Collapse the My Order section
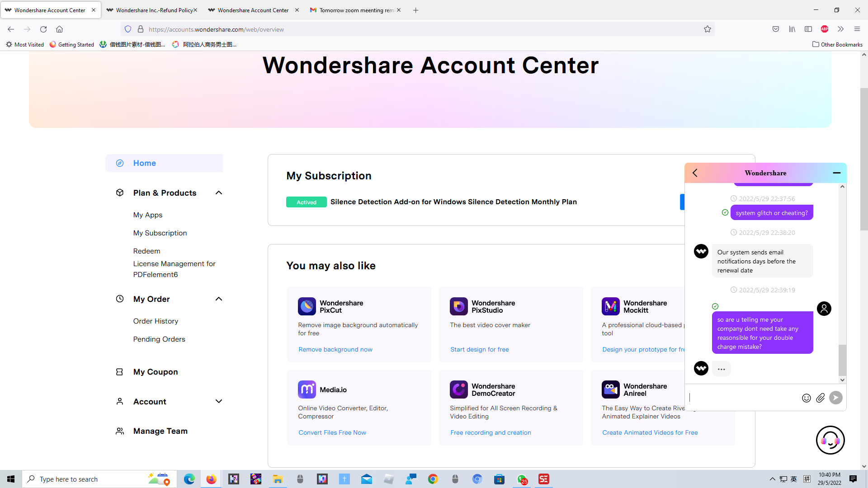 tap(218, 299)
